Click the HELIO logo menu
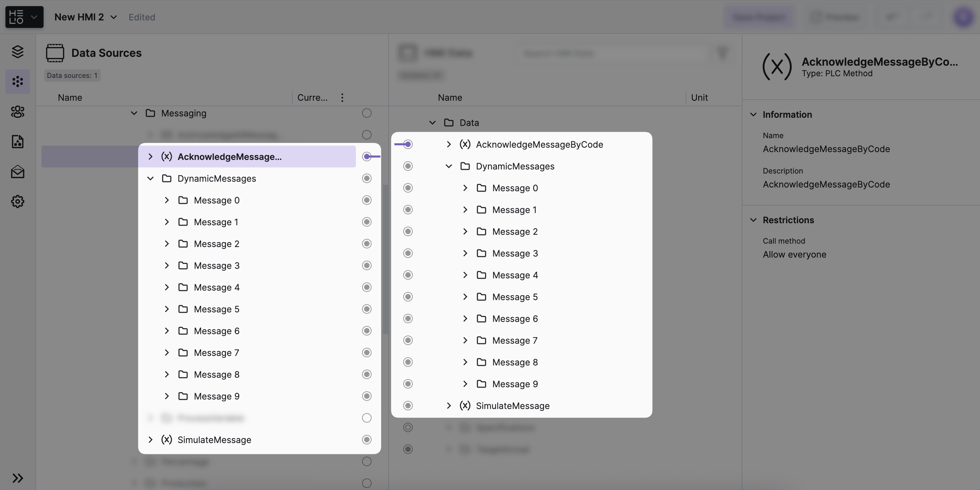 (x=24, y=17)
